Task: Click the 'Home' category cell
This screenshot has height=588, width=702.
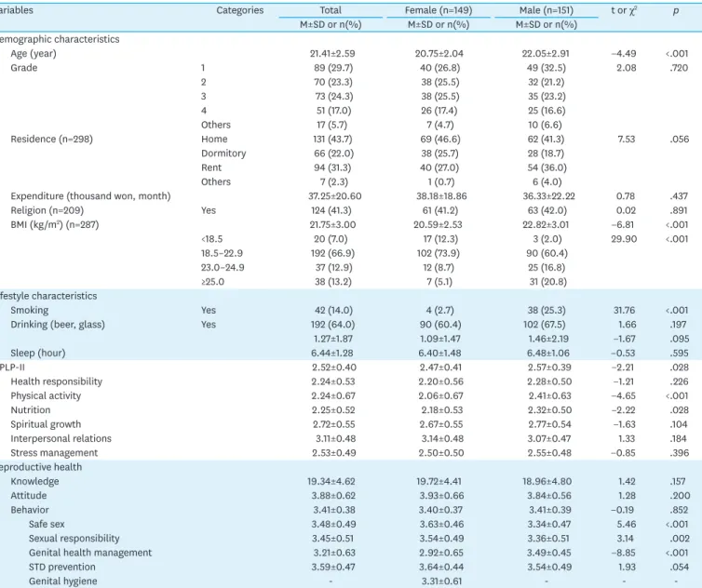Action: click(214, 140)
